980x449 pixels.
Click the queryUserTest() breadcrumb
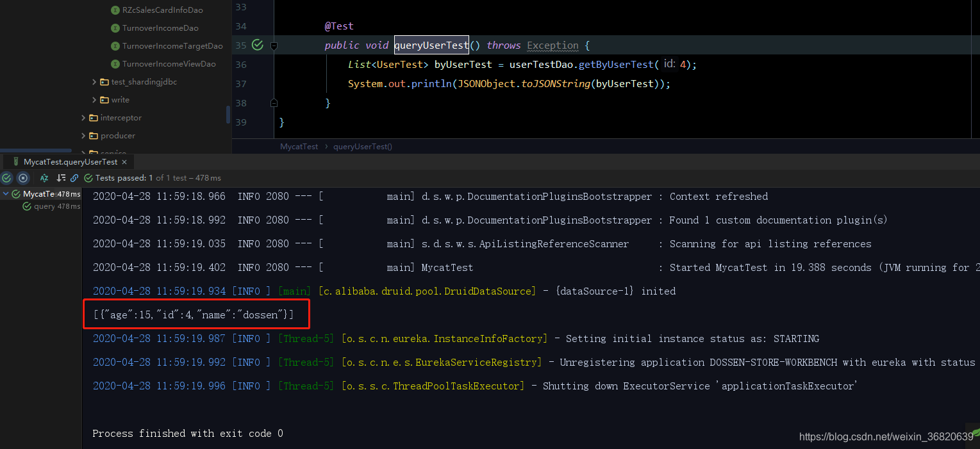coord(363,147)
